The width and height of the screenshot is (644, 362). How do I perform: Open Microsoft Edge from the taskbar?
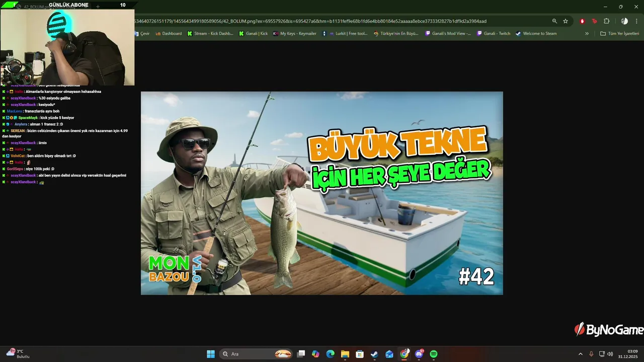click(330, 354)
